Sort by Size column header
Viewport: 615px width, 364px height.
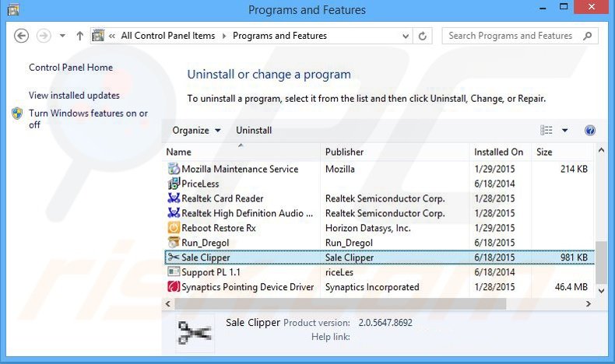click(562, 152)
